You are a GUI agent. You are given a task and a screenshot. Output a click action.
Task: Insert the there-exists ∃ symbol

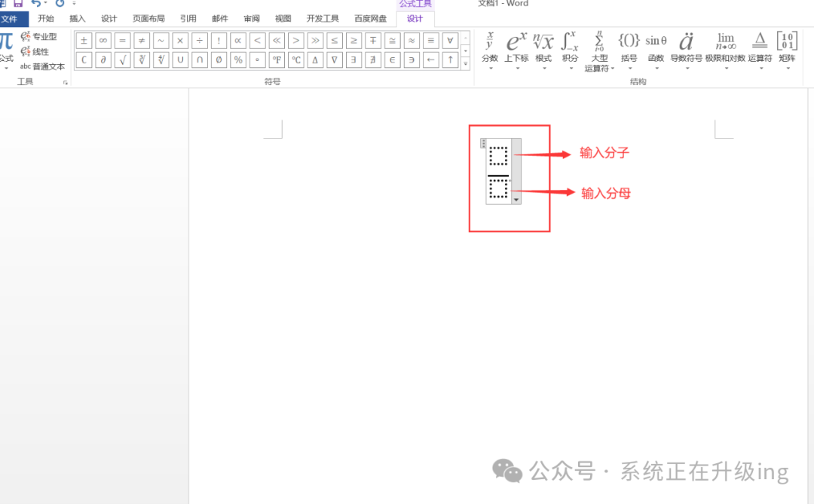(x=353, y=60)
